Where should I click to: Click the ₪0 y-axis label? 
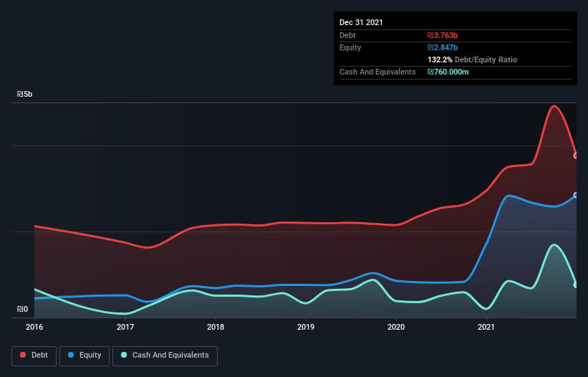pyautogui.click(x=22, y=309)
